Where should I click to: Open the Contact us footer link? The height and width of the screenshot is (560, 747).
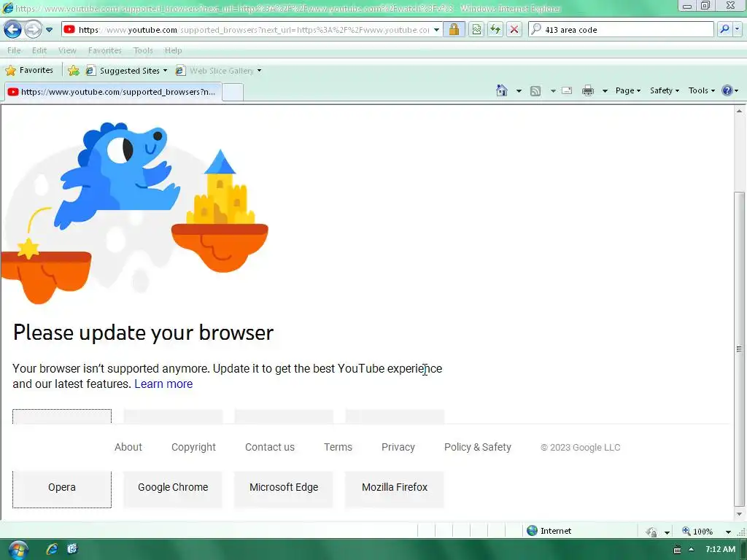270,447
